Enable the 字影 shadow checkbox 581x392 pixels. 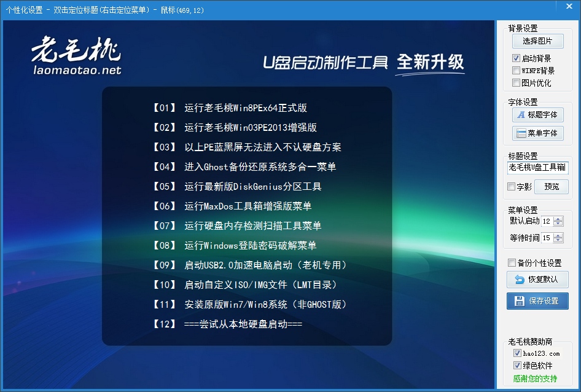(x=512, y=187)
